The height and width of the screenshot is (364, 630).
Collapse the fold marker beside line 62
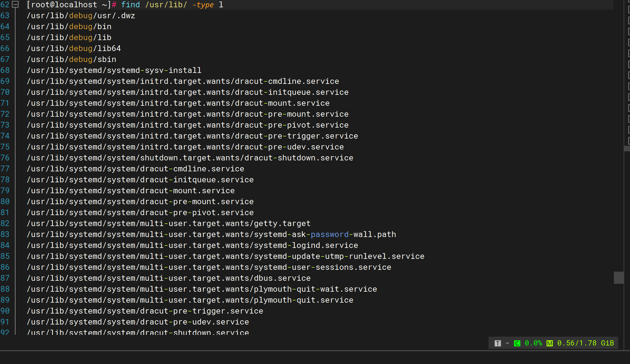(x=15, y=5)
